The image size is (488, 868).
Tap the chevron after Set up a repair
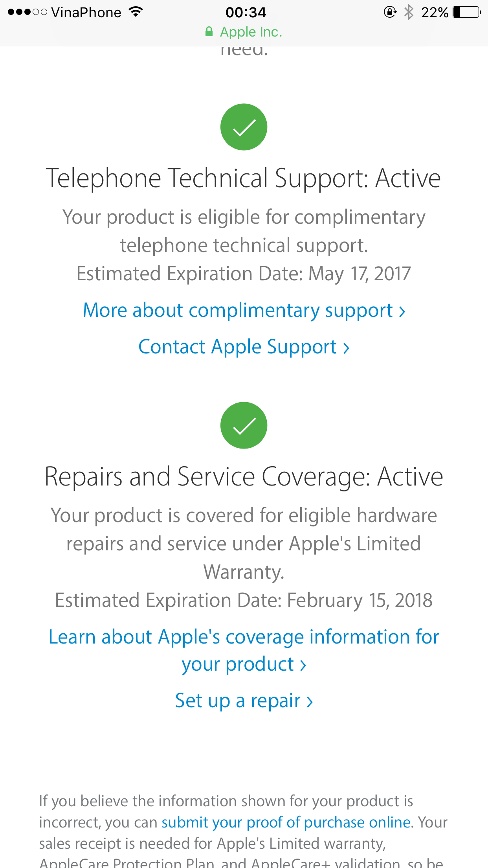[x=310, y=702]
